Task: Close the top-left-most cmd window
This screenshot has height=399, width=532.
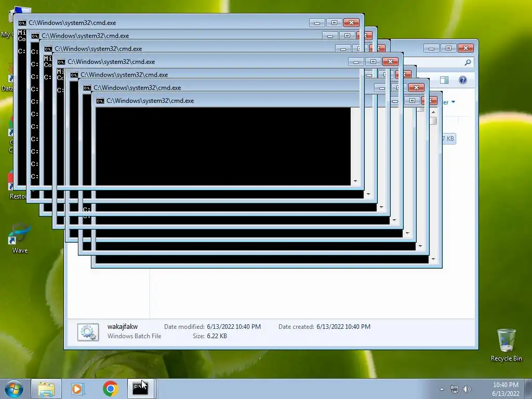Action: coord(351,23)
